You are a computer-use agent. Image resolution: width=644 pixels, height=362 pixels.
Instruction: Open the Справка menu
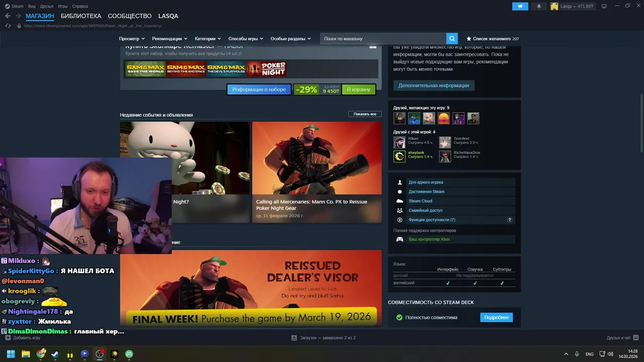[x=80, y=6]
